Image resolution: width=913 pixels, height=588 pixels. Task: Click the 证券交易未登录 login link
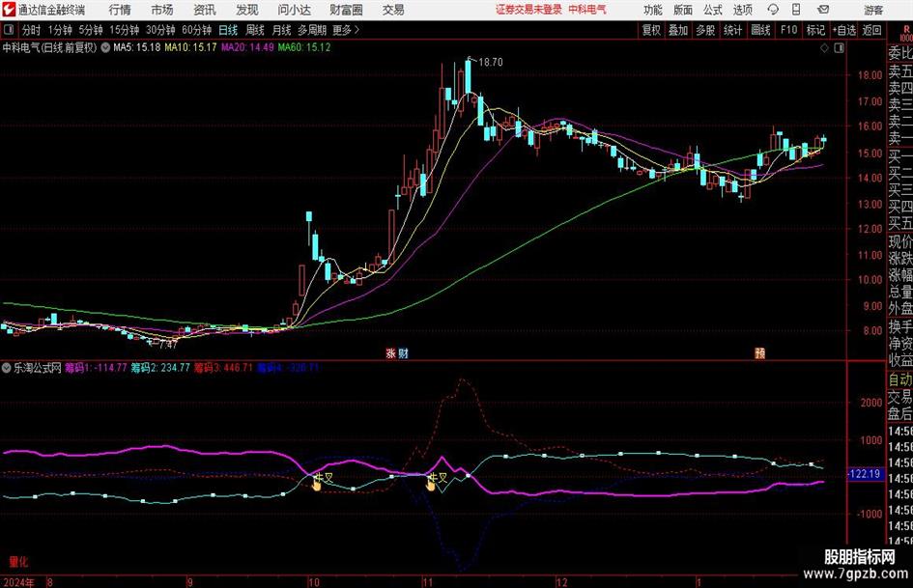point(528,10)
